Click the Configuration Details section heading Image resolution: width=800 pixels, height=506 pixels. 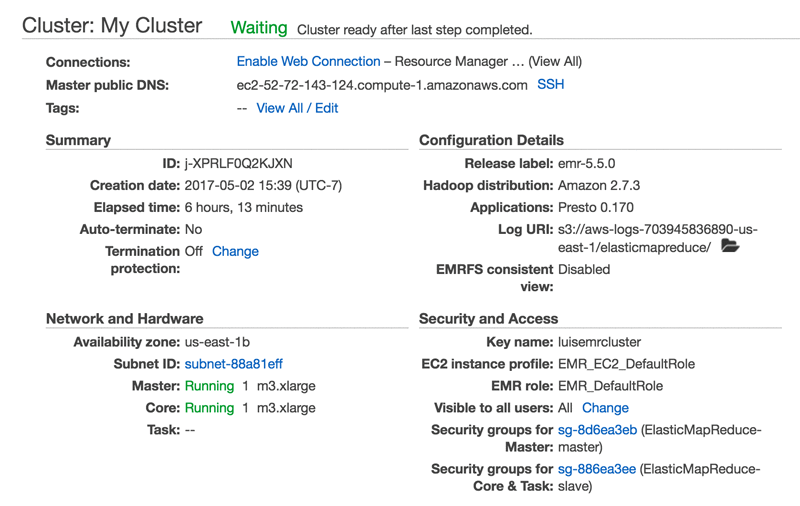point(491,141)
